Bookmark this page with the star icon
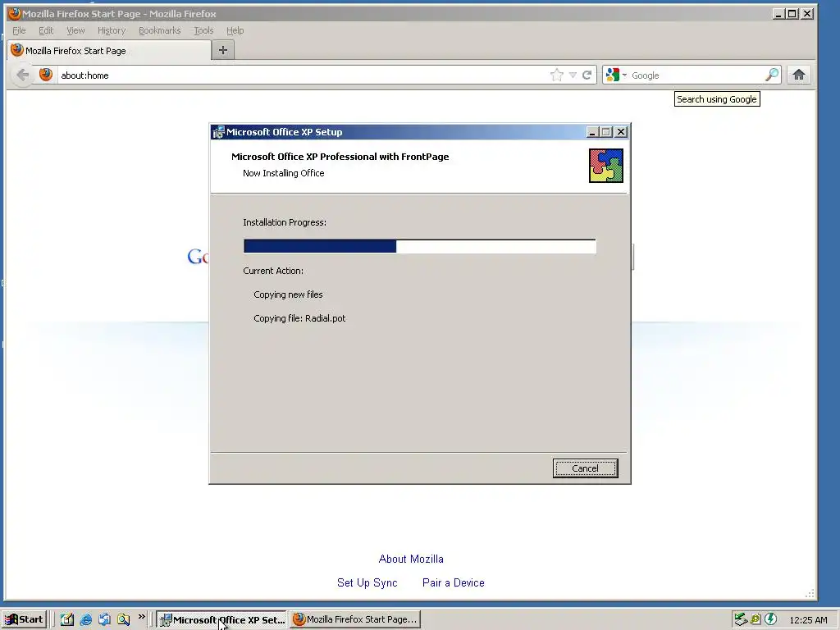Image resolution: width=840 pixels, height=630 pixels. coord(557,75)
